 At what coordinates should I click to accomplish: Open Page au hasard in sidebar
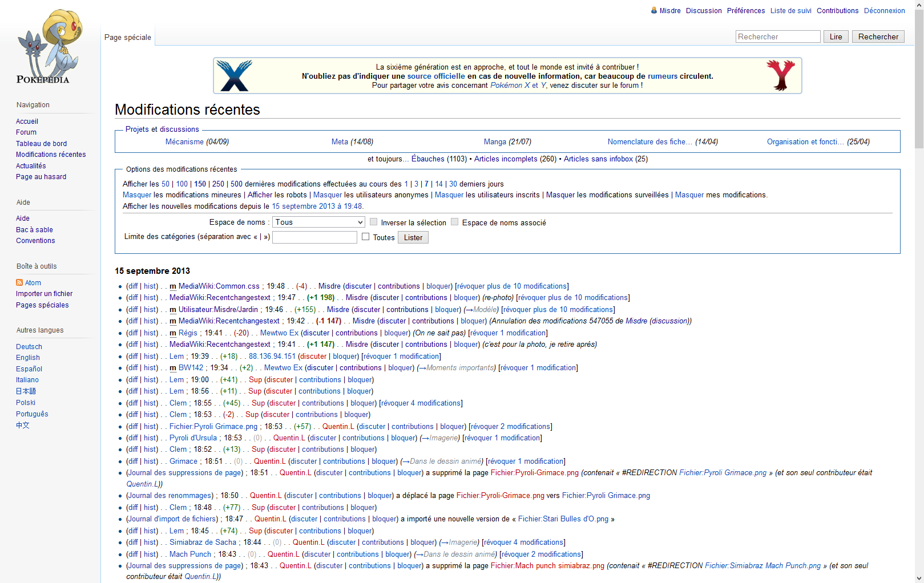click(x=41, y=177)
